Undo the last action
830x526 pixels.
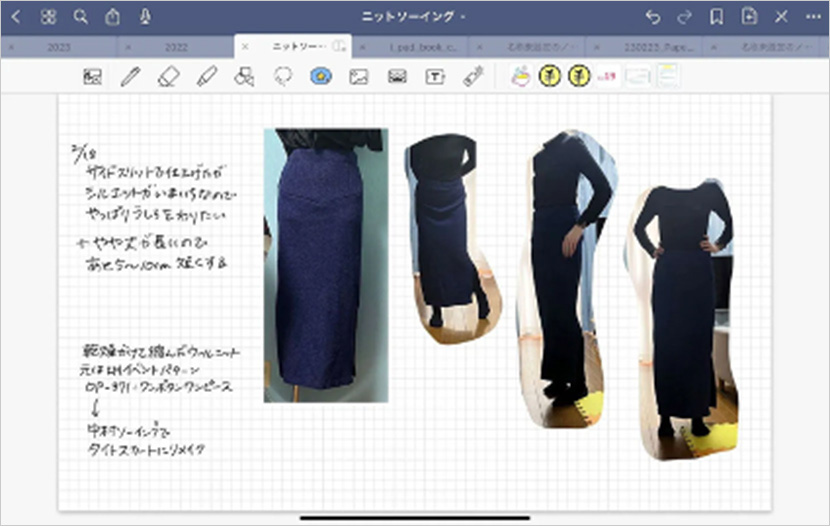pyautogui.click(x=653, y=17)
